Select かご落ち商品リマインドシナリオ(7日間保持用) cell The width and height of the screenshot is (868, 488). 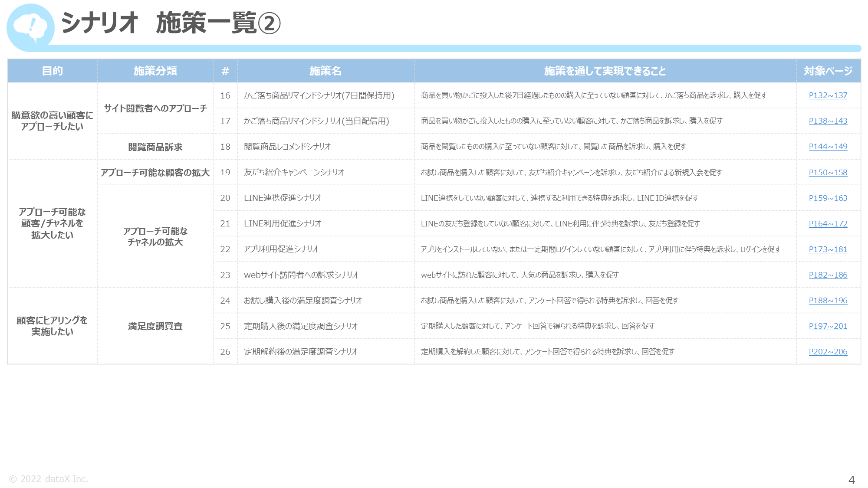[x=325, y=95]
